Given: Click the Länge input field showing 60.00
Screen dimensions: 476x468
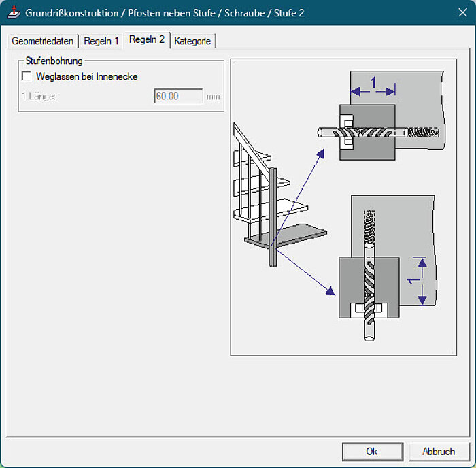Looking at the screenshot, I should coord(178,97).
